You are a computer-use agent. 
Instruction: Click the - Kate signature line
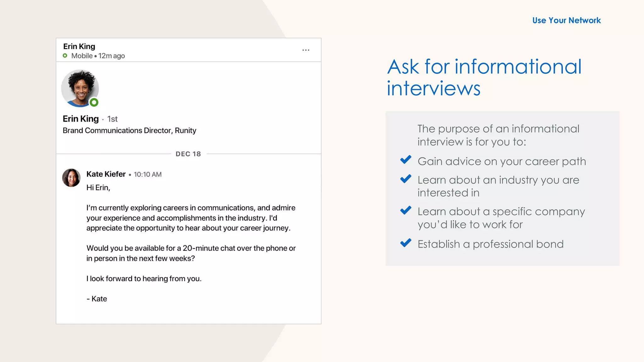tap(97, 299)
